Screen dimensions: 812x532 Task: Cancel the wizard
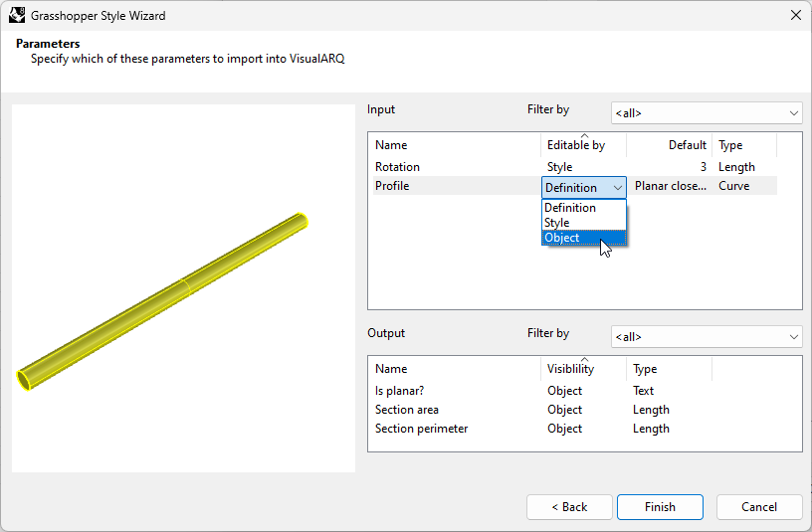coord(759,506)
